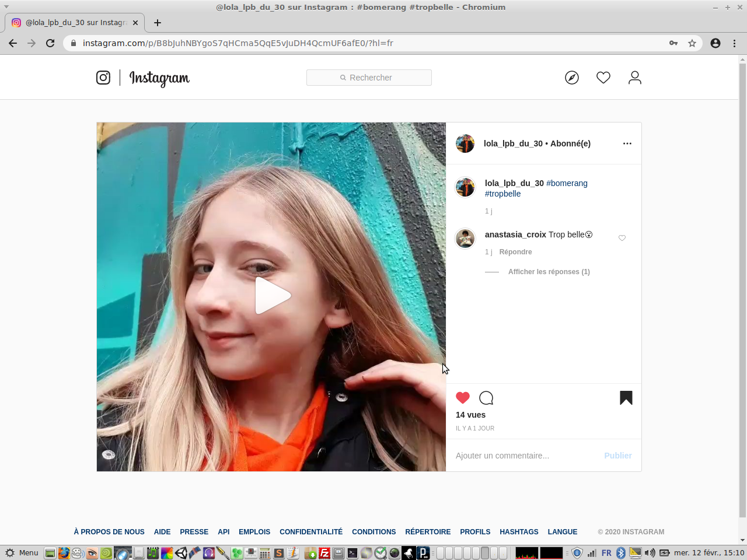
Task: Expand replies with Afficher les réponses
Action: pos(549,272)
